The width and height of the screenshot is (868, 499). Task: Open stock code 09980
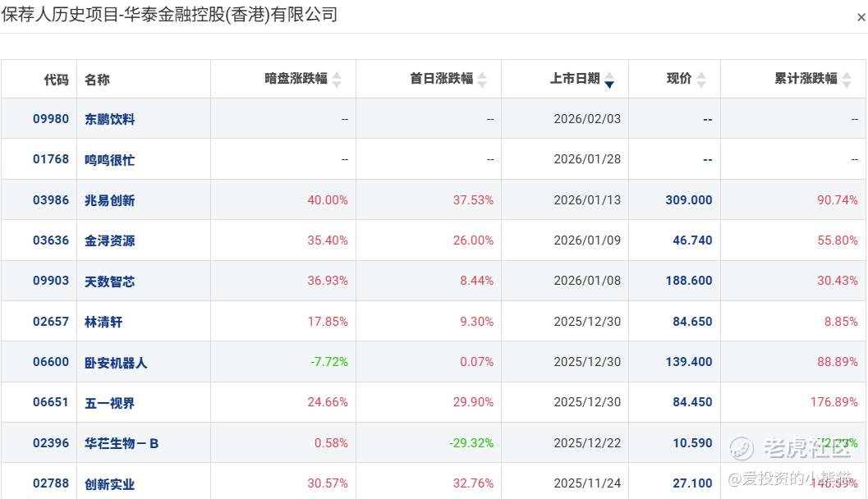(x=51, y=119)
